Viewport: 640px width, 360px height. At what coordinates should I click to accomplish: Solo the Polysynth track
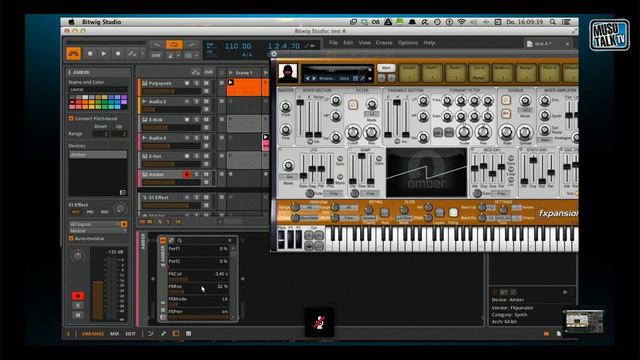tap(196, 83)
